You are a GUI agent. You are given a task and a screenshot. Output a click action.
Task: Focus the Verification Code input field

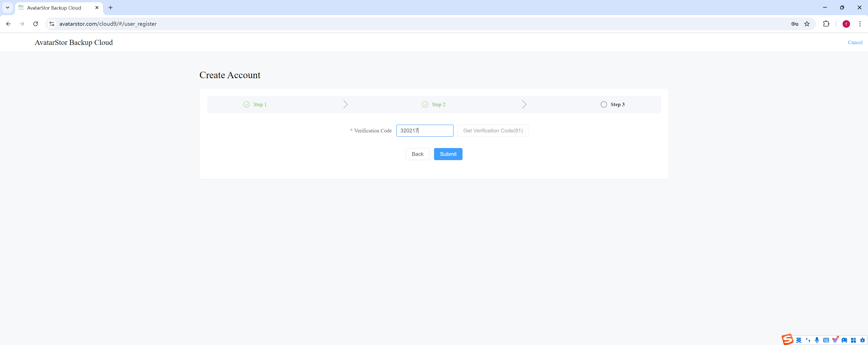(425, 131)
